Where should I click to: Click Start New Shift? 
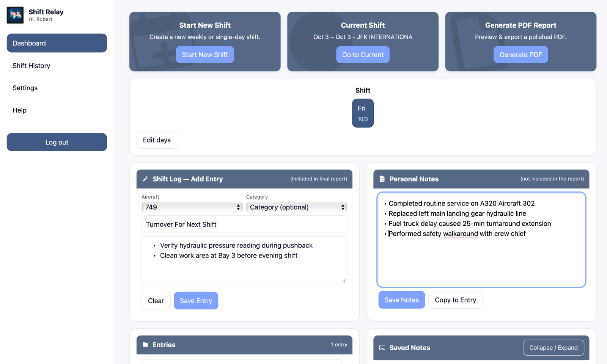pyautogui.click(x=205, y=54)
